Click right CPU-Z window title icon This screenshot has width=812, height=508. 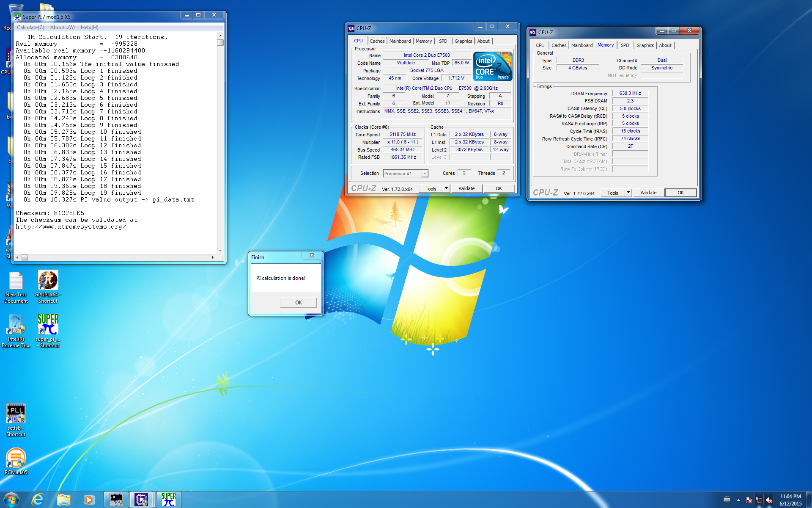click(x=533, y=33)
